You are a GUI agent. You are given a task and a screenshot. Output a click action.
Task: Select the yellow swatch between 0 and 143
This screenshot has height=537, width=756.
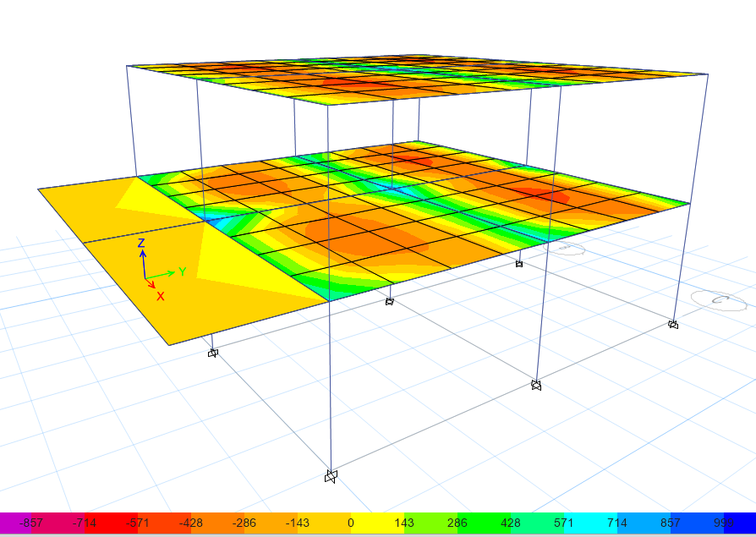[377, 523]
